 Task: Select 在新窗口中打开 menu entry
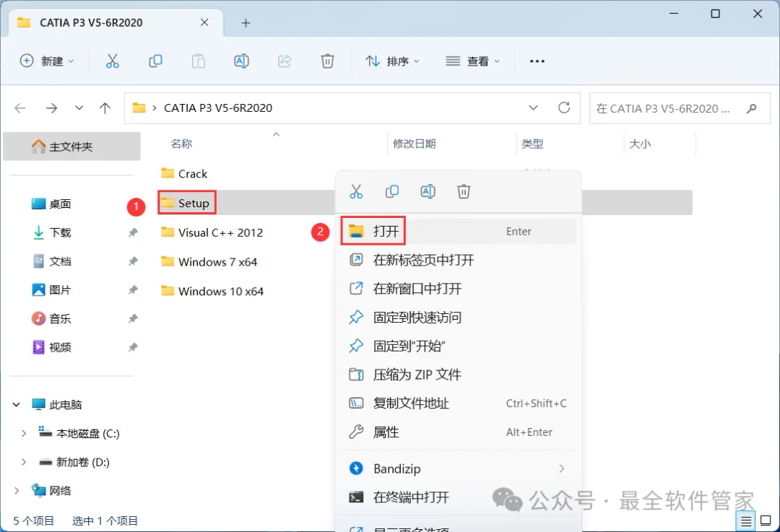(x=458, y=289)
